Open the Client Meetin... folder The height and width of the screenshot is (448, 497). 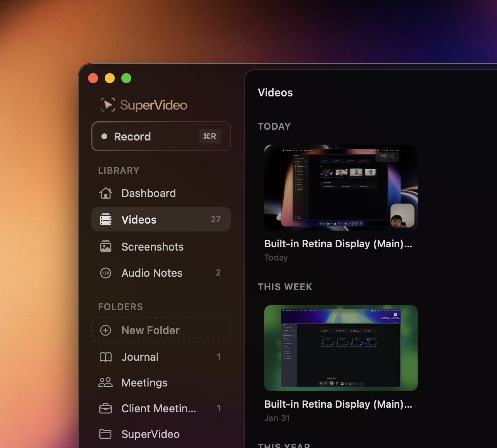pos(161,409)
